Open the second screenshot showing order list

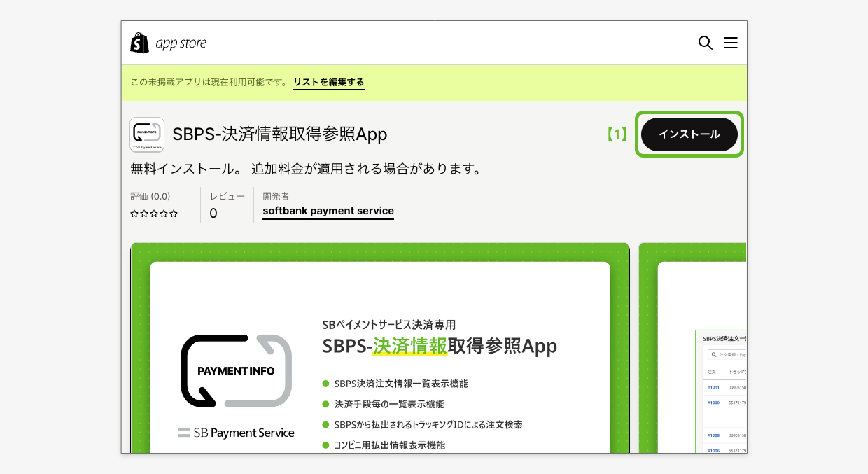(693, 348)
